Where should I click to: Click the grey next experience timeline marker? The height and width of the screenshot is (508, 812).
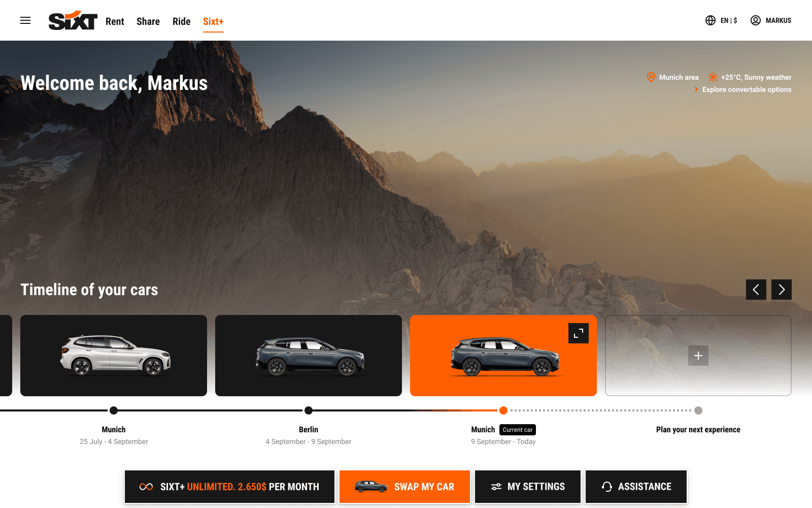point(698,410)
